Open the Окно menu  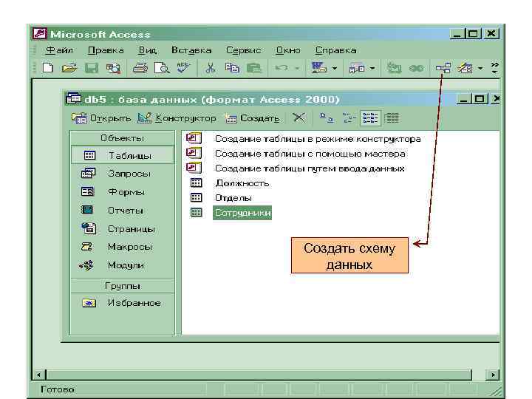point(288,50)
